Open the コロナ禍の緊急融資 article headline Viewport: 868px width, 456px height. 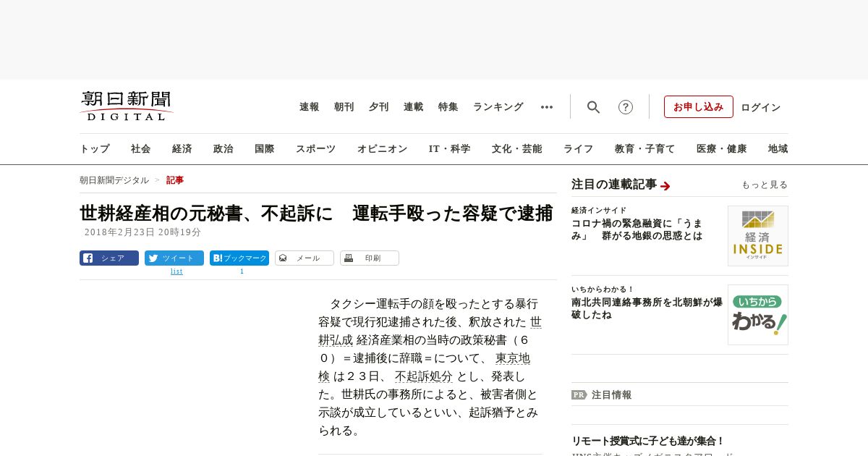tap(637, 229)
